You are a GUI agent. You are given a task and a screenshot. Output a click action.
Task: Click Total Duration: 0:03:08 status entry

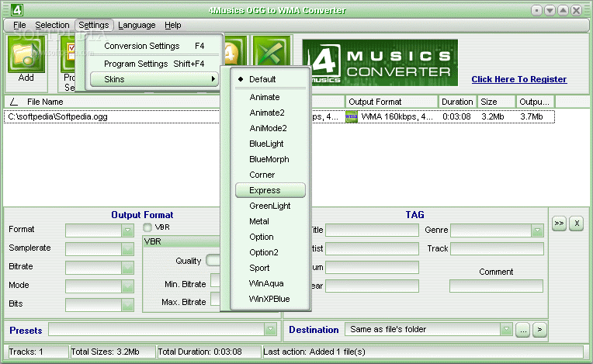pos(208,352)
